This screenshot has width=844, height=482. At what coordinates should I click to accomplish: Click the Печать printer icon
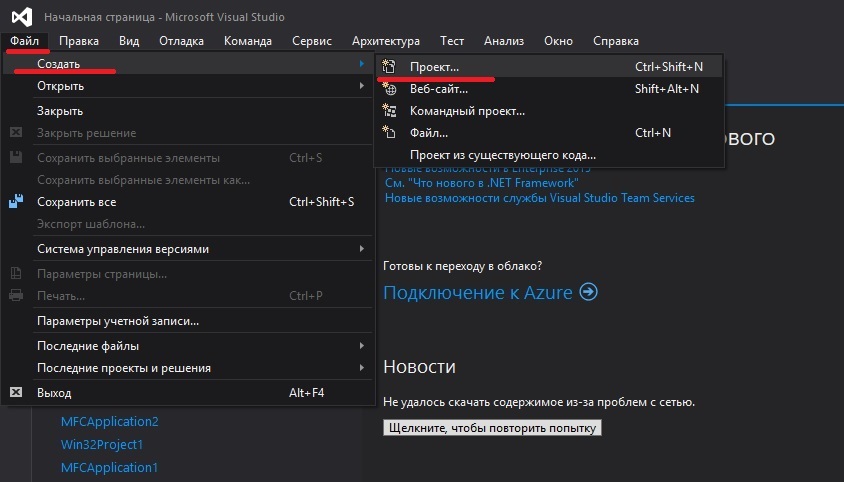tap(16, 295)
